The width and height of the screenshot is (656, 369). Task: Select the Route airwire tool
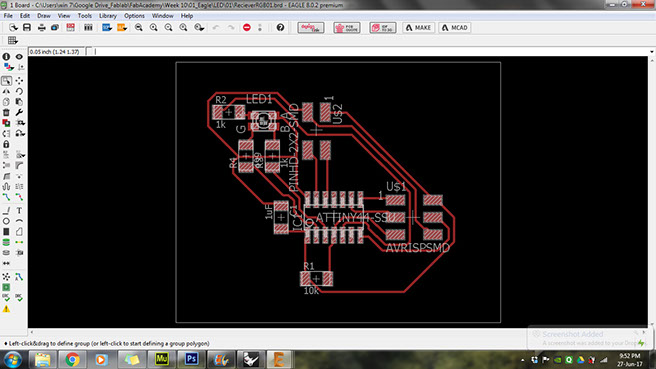[x=6, y=197]
